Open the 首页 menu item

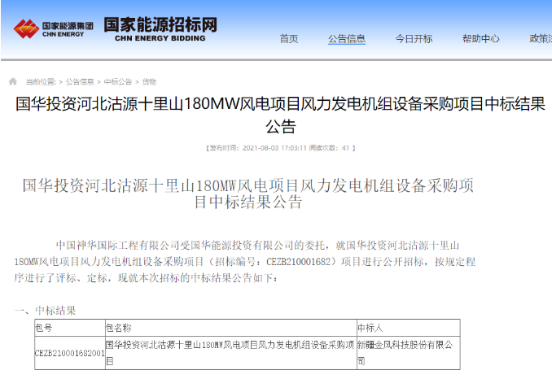click(x=289, y=39)
